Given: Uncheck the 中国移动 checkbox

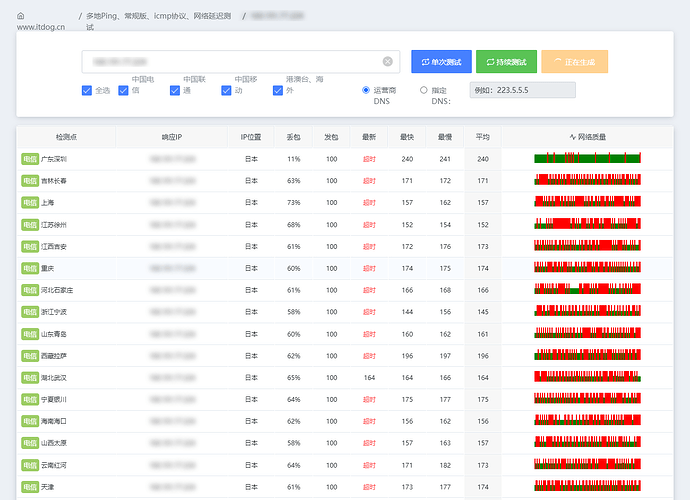Looking at the screenshot, I should coord(226,90).
